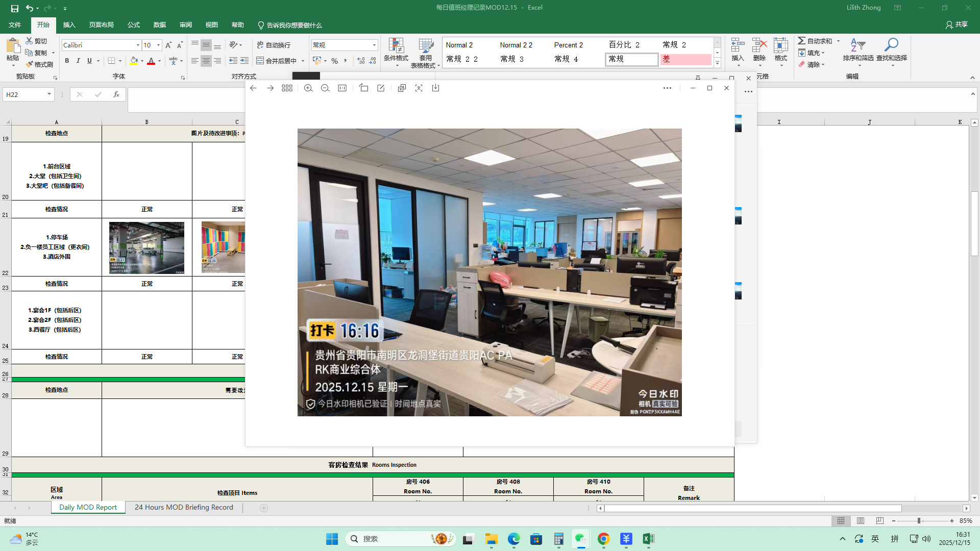Screen dimensions: 980x551
Task: Click the edit image pencil icon
Action: click(x=381, y=88)
